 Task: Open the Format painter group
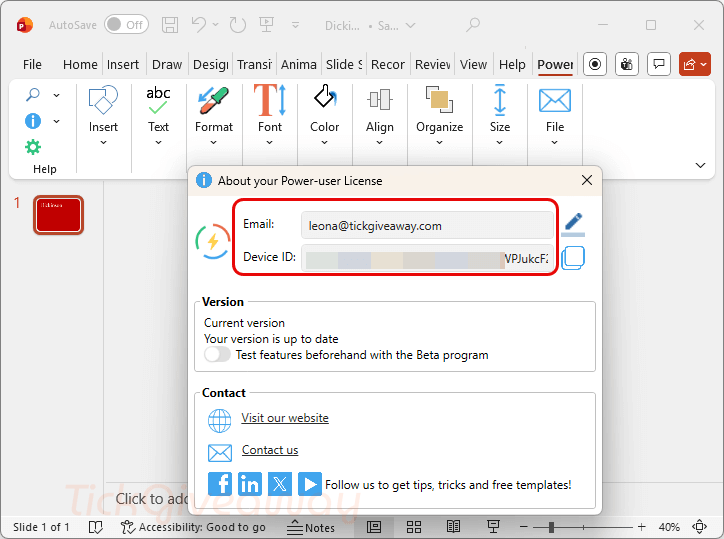214,115
